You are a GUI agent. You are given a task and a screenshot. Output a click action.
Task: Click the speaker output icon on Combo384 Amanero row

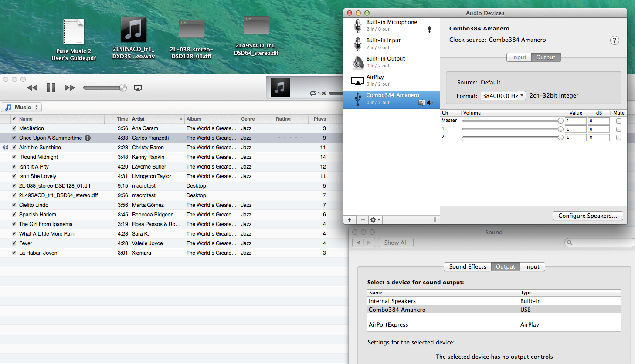[x=430, y=103]
